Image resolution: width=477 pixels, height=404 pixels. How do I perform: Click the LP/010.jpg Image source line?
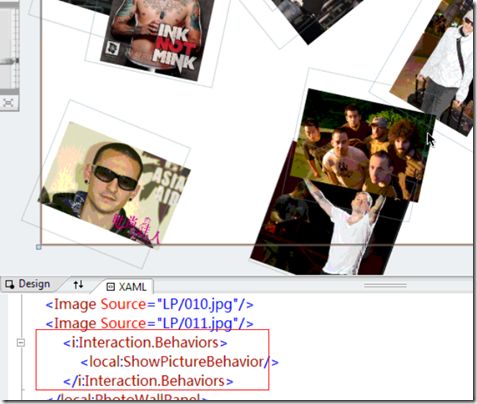point(150,304)
